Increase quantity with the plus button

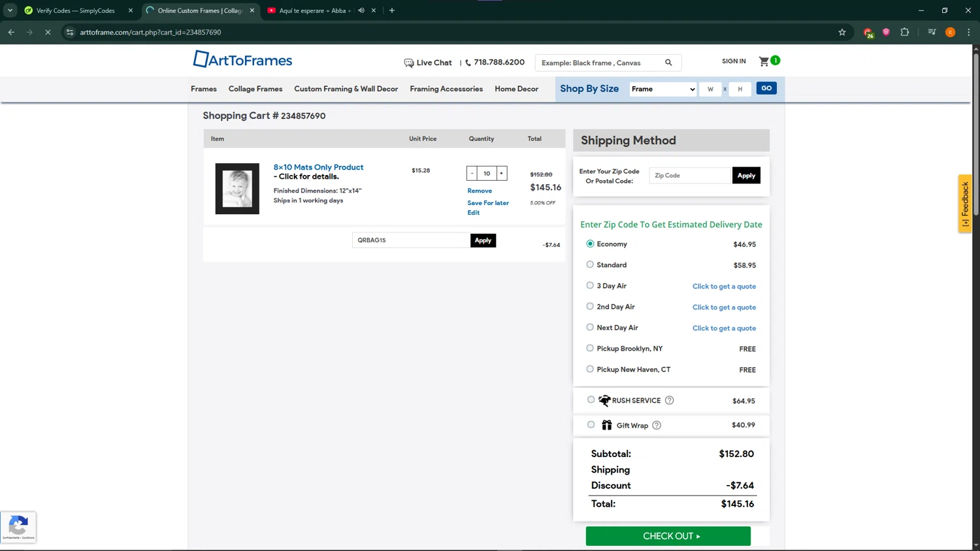[501, 173]
